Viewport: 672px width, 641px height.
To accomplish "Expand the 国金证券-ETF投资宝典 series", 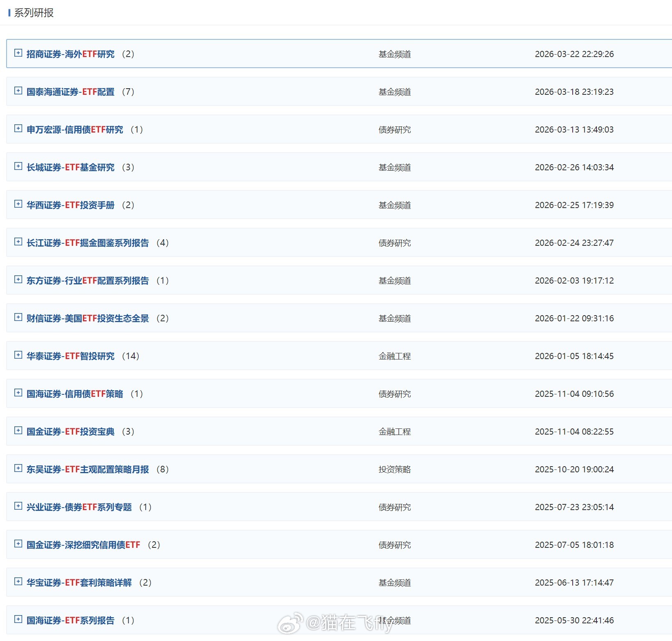I will (x=18, y=430).
